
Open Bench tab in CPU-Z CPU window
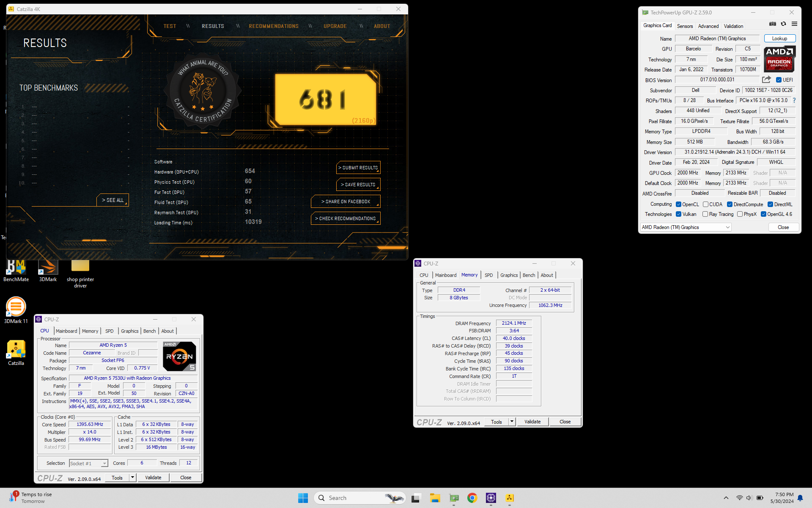click(149, 331)
